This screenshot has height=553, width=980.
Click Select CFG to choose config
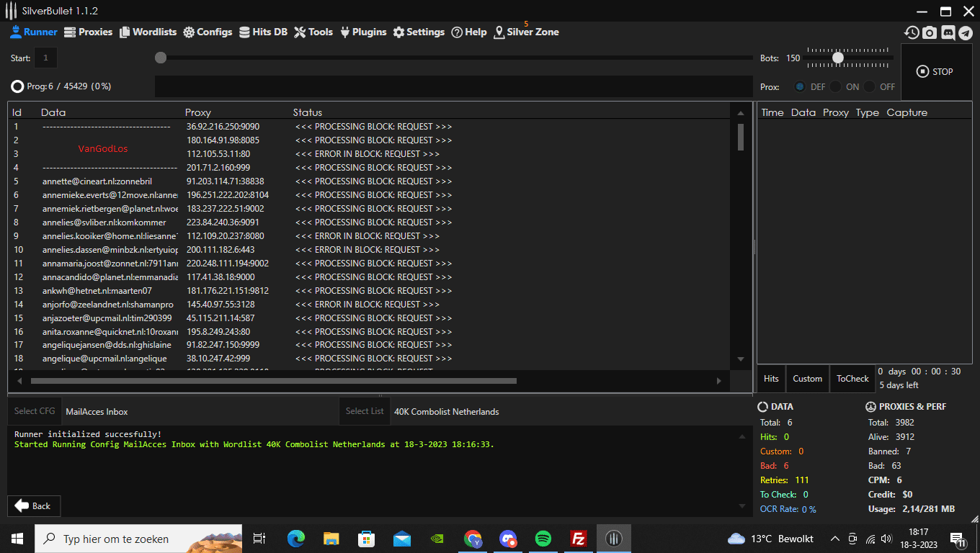coord(35,411)
